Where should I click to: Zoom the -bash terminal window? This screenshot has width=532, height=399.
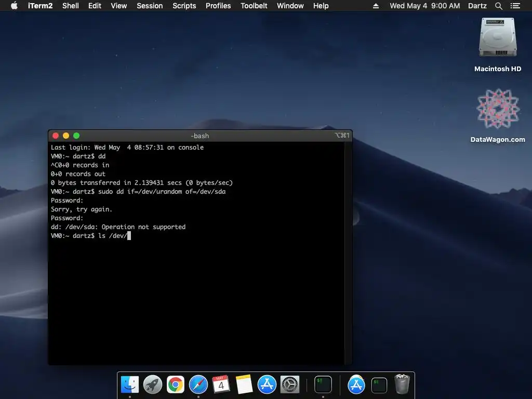(x=76, y=136)
